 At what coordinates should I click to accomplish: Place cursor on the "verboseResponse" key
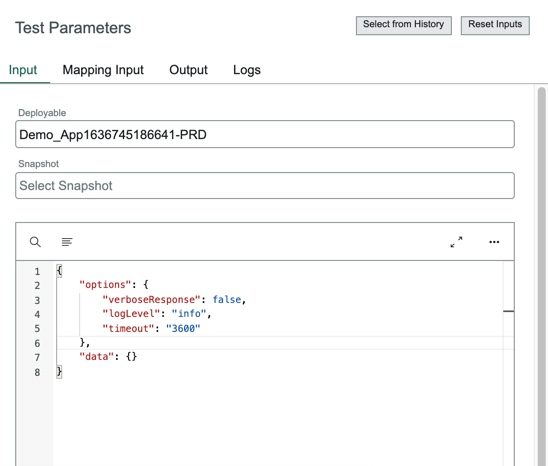151,300
